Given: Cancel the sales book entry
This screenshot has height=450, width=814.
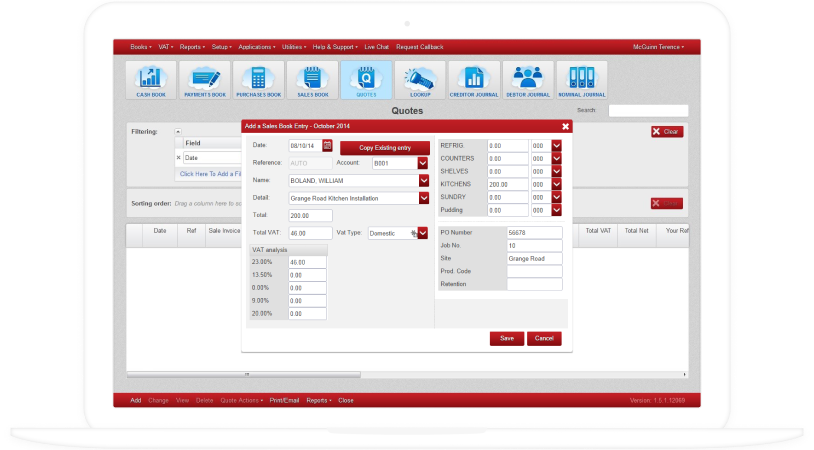Looking at the screenshot, I should [x=544, y=338].
